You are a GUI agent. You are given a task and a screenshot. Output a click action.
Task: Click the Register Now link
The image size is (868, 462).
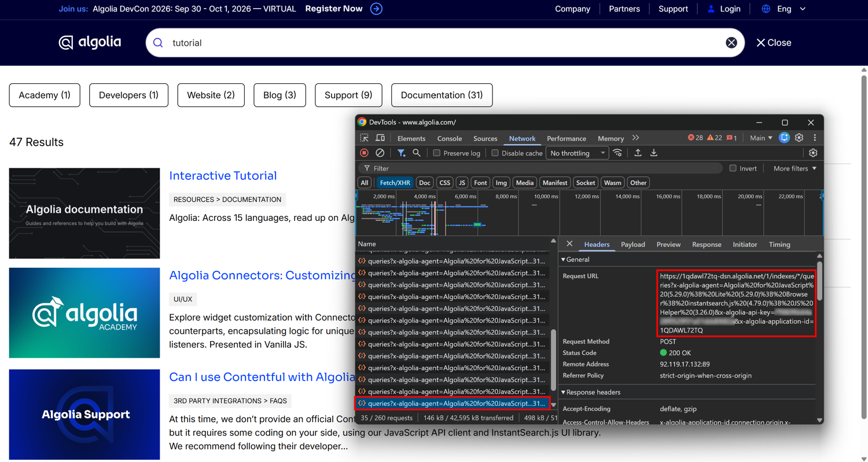334,9
